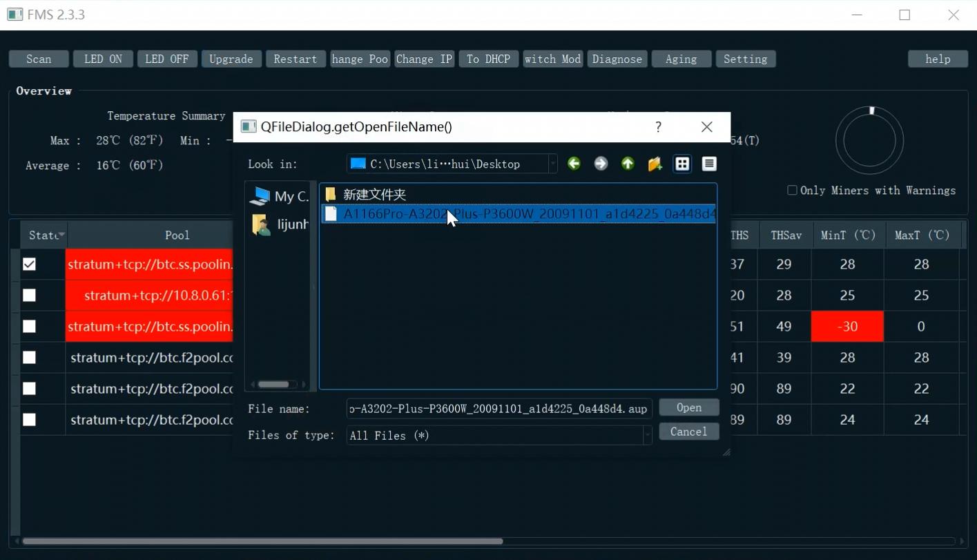This screenshot has height=560, width=977.
Task: Uncheck the first miner row checkbox
Action: tap(29, 264)
